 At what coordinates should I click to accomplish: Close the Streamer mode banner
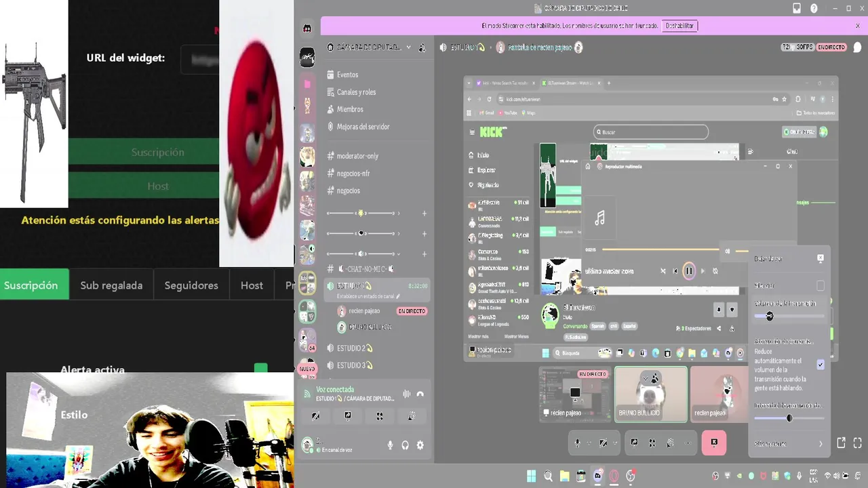coord(858,26)
